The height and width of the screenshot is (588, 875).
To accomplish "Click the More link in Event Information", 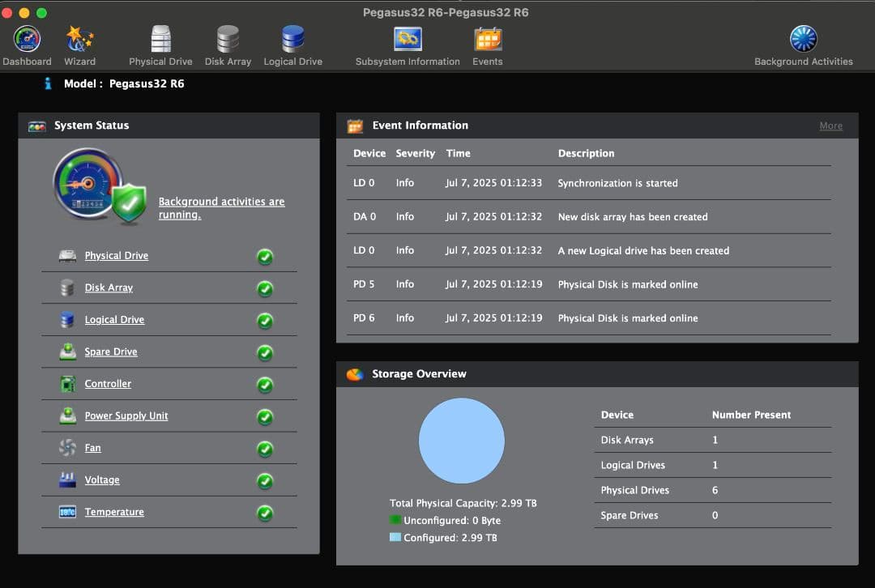I will tap(830, 126).
